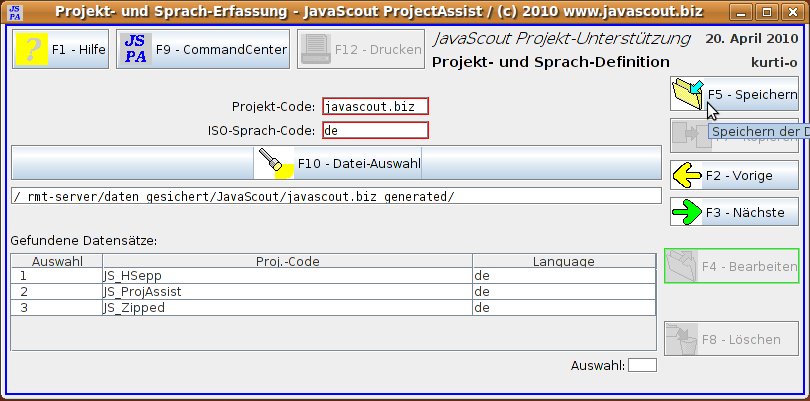The height and width of the screenshot is (401, 810).
Task: Select the JS_Zipped table row
Action: pyautogui.click(x=286, y=308)
